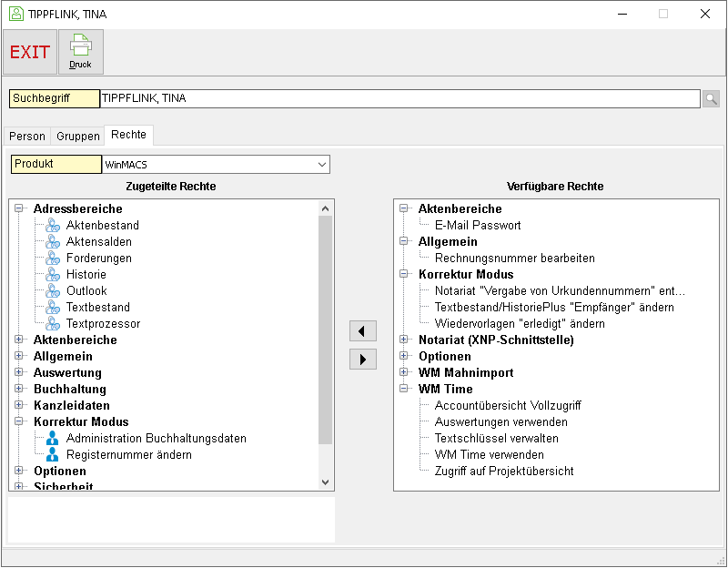This screenshot has width=728, height=568.
Task: Click the scroll up arrow of Zugeteilte Rechte
Action: [326, 208]
